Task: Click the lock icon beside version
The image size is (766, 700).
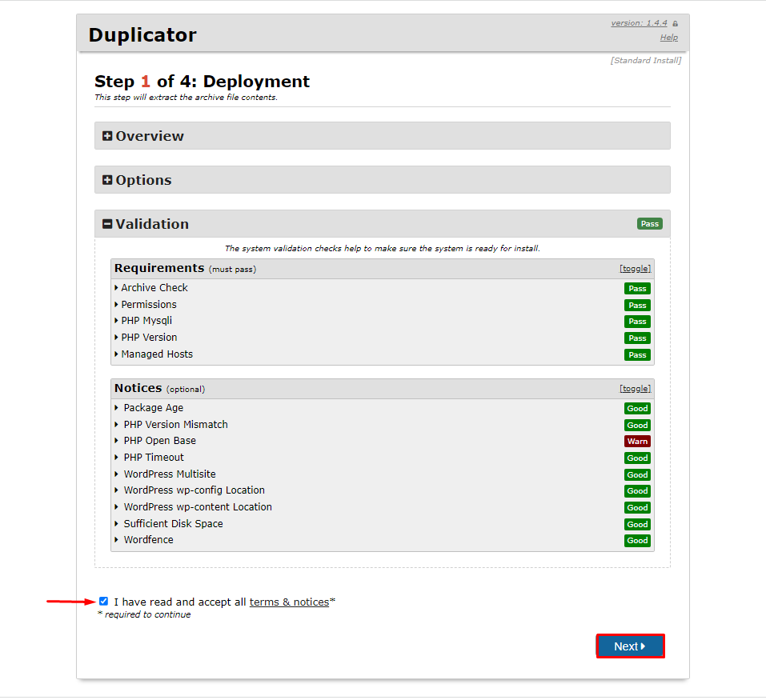Action: point(675,24)
